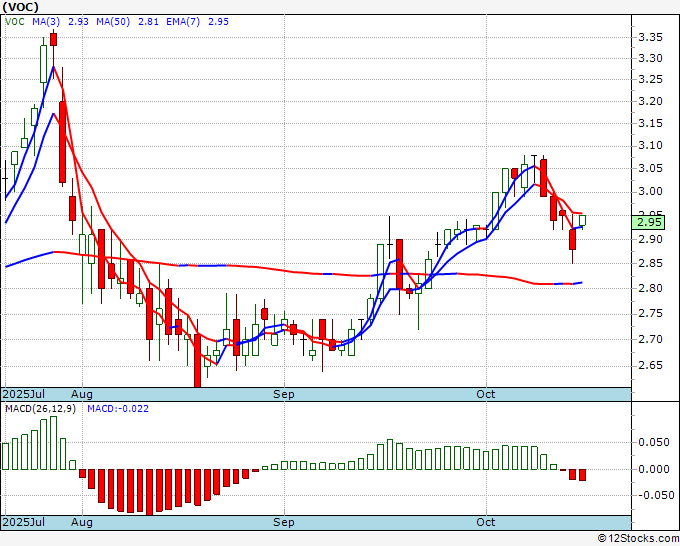Click the MA(50) legend label
This screenshot has height=546, width=680.
point(113,22)
